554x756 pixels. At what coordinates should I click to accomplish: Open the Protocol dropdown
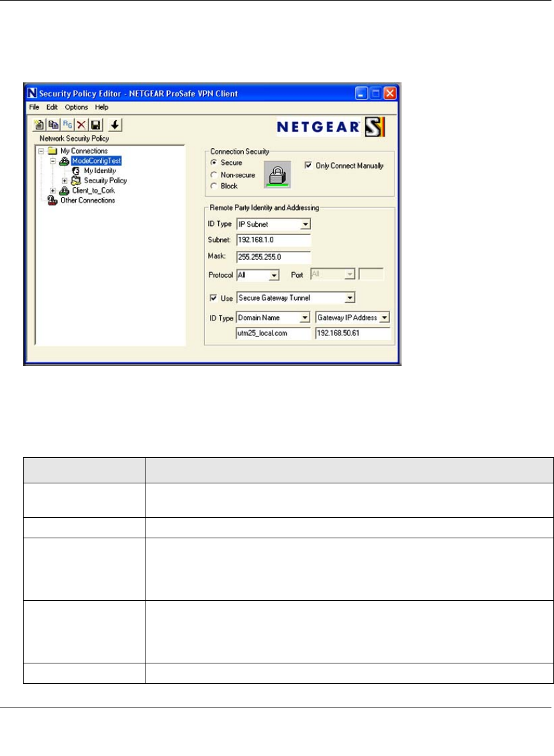point(274,275)
